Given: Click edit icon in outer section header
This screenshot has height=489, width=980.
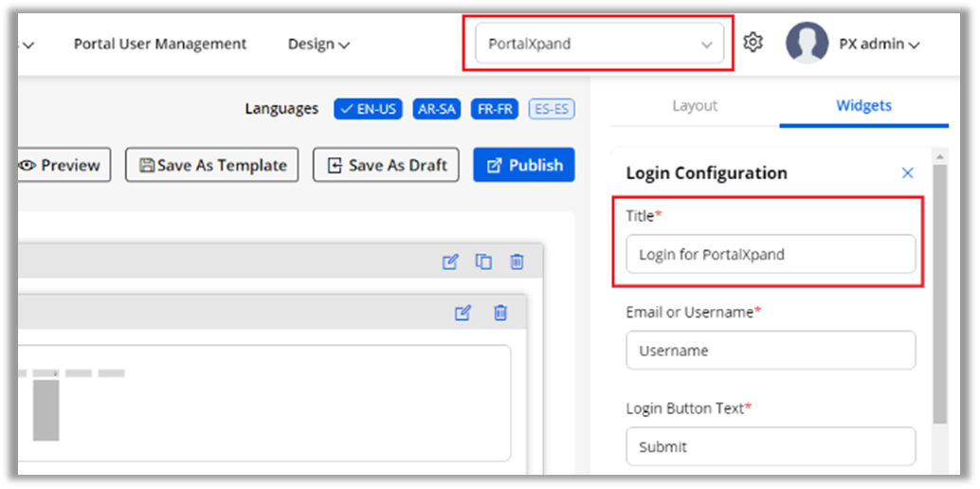Looking at the screenshot, I should (450, 262).
